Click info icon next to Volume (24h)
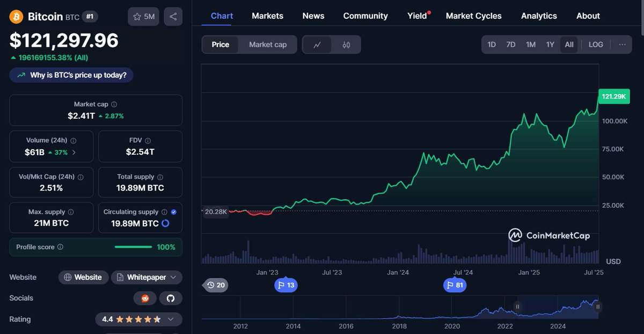The width and height of the screenshot is (644, 334). point(74,141)
